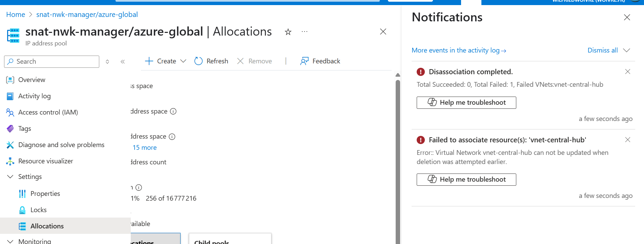Click the IP address pool resource icon
Image resolution: width=644 pixels, height=244 pixels.
click(14, 36)
